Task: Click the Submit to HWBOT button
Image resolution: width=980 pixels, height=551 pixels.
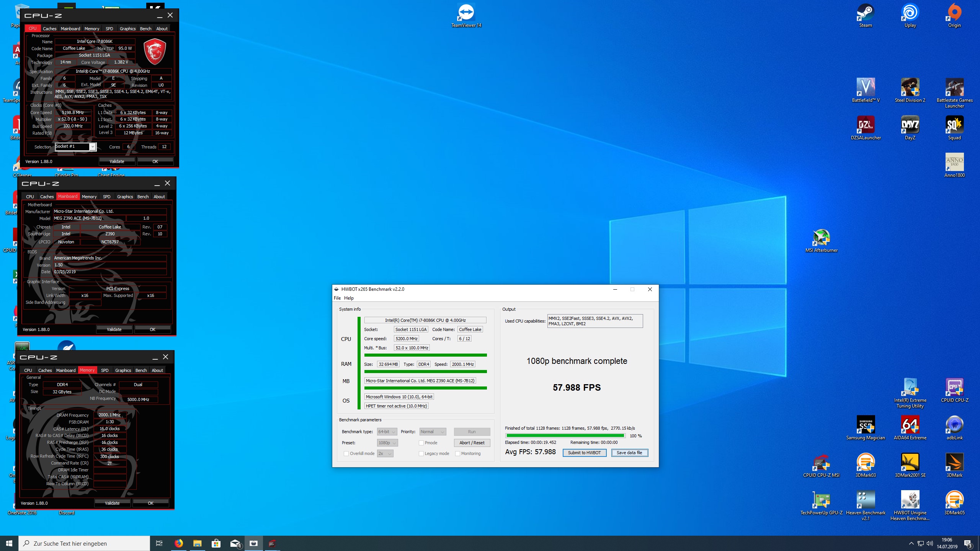Action: [x=584, y=453]
